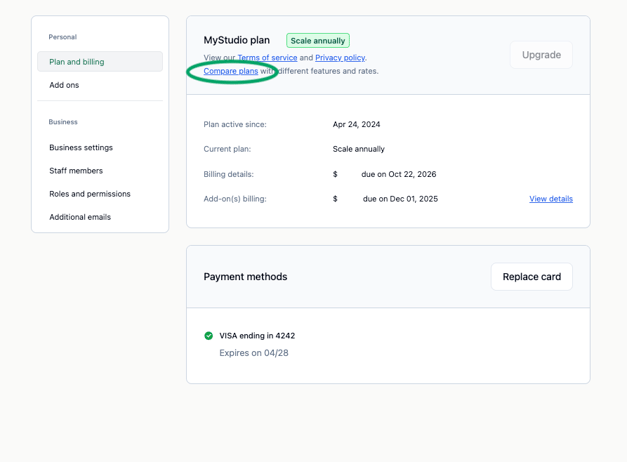Click the Oct 22, 2026 billing due text
Image resolution: width=627 pixels, height=462 pixels.
tap(399, 174)
